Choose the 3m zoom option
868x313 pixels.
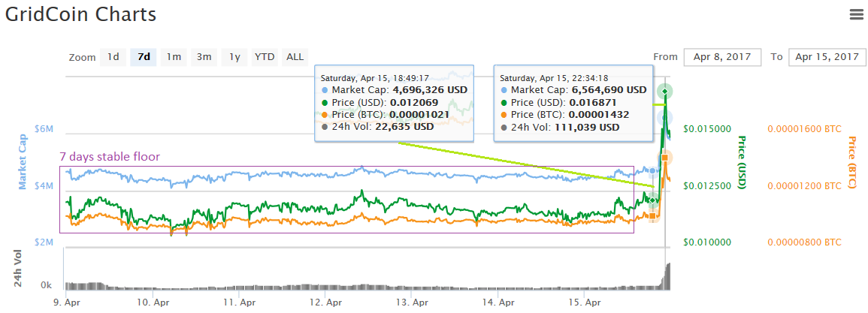click(204, 57)
